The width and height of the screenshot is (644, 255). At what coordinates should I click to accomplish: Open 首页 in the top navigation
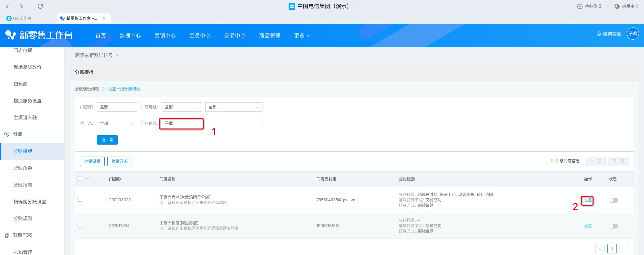[101, 36]
